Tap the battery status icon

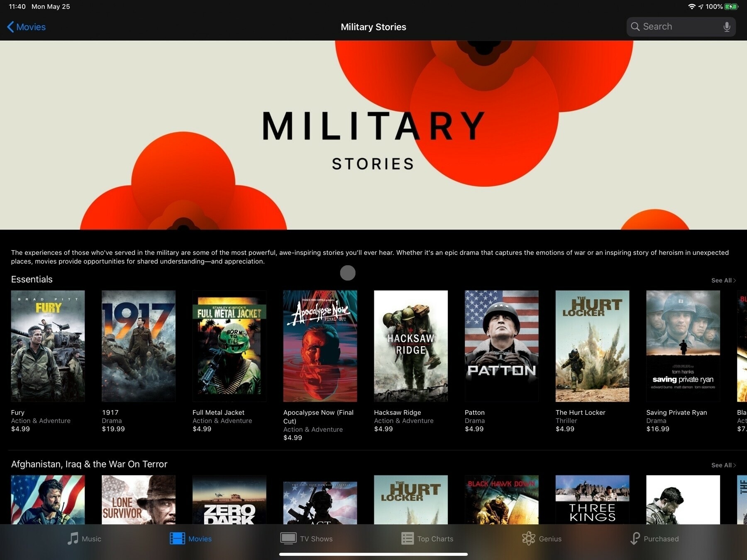(731, 7)
